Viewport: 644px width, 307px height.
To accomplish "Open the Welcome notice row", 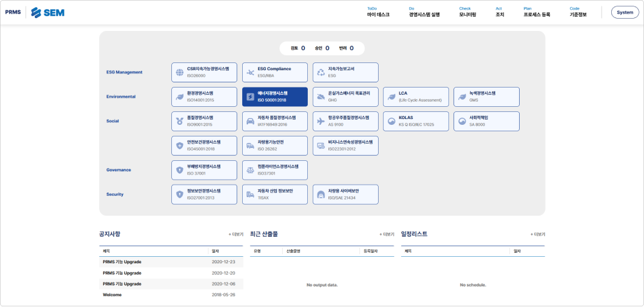I will coord(171,295).
